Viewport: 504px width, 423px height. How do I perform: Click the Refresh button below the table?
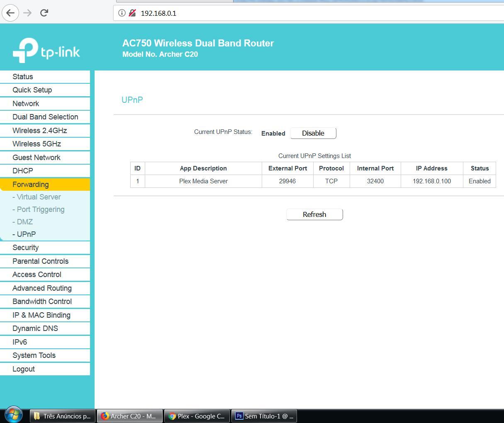tap(314, 214)
